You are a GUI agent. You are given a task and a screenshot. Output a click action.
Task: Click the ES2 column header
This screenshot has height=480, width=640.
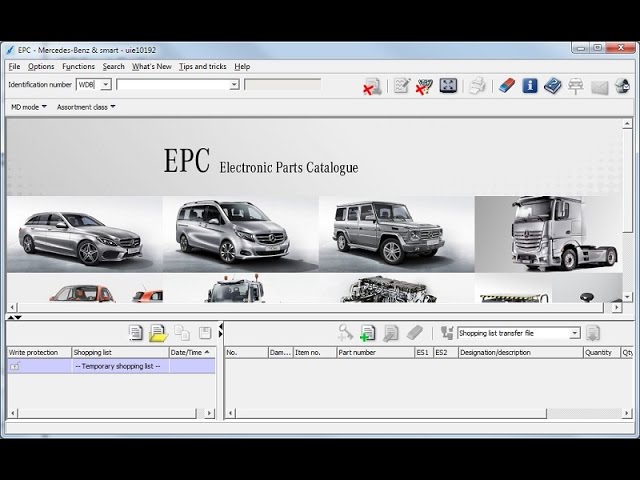(446, 352)
